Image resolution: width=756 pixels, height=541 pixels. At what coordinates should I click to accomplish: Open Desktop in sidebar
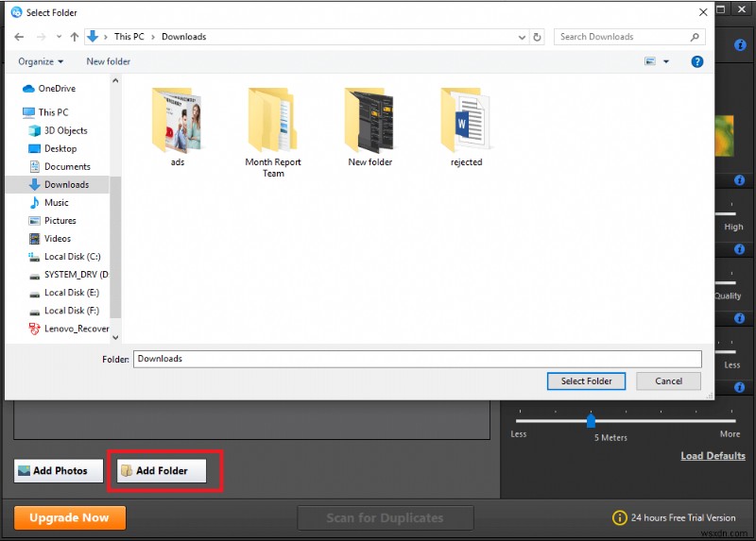(x=60, y=148)
